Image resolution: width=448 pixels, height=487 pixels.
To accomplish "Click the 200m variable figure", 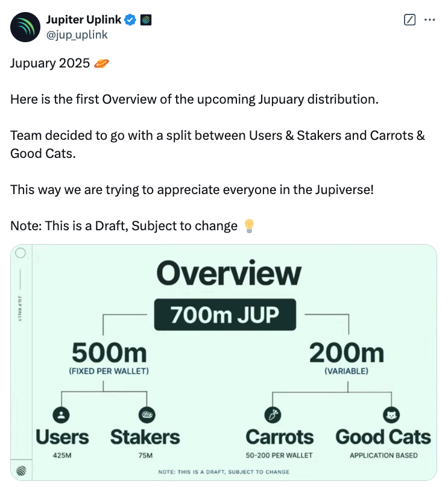I will click(x=345, y=353).
